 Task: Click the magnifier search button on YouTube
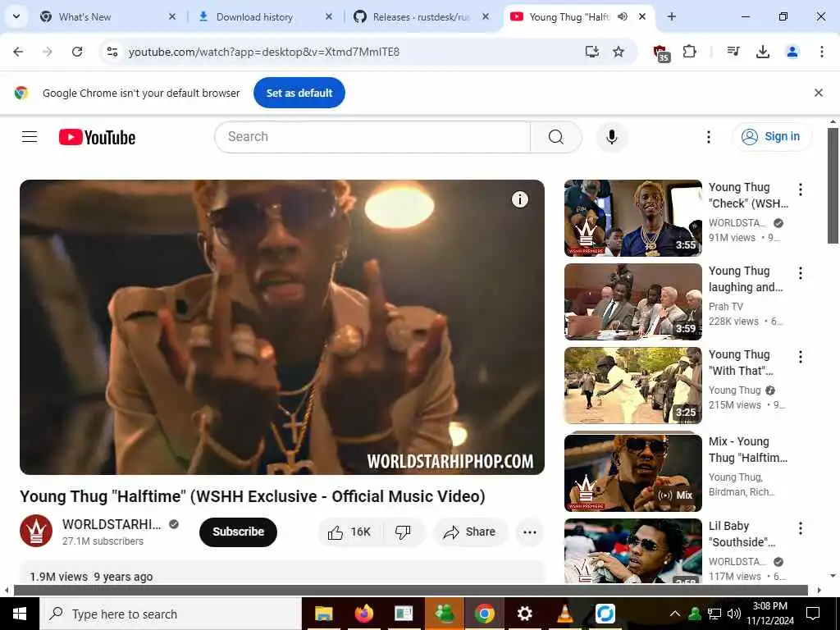(555, 137)
